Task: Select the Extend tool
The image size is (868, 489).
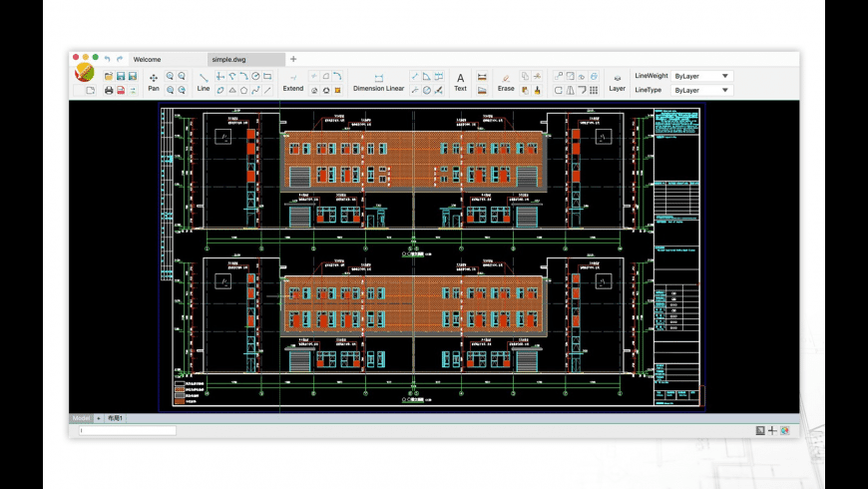Action: (x=293, y=82)
